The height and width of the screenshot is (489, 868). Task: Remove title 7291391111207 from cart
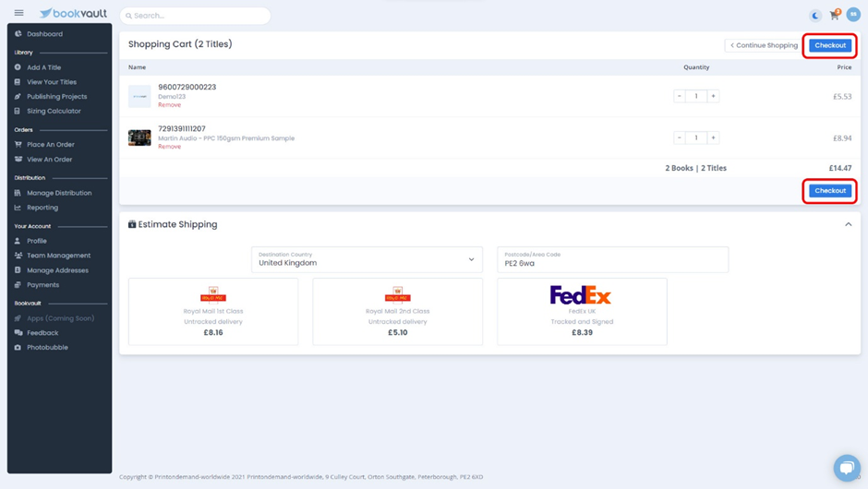169,147
